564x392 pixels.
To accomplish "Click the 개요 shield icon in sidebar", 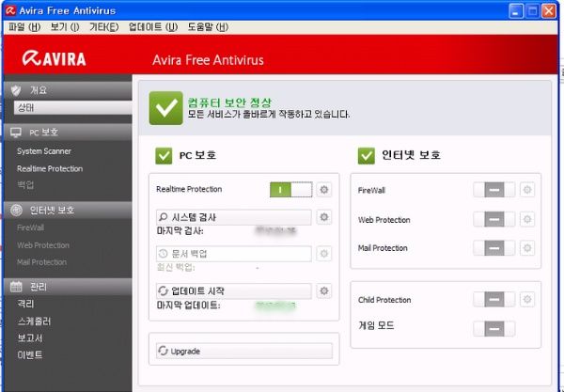I will tap(16, 90).
